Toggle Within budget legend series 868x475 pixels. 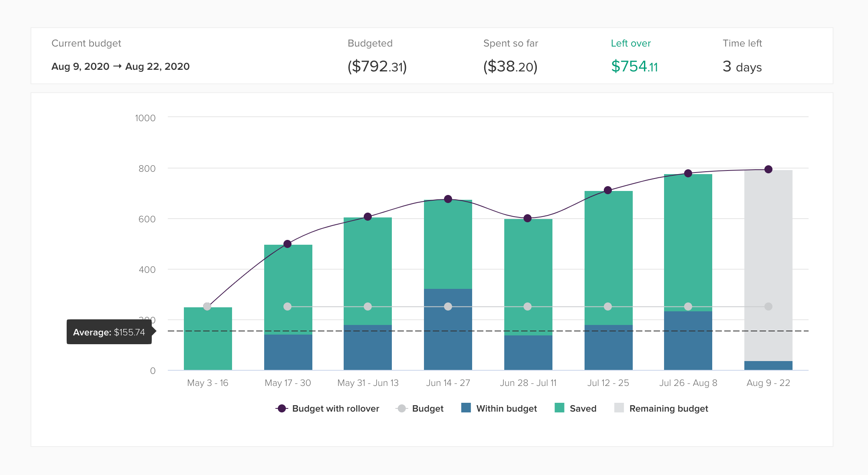click(499, 408)
